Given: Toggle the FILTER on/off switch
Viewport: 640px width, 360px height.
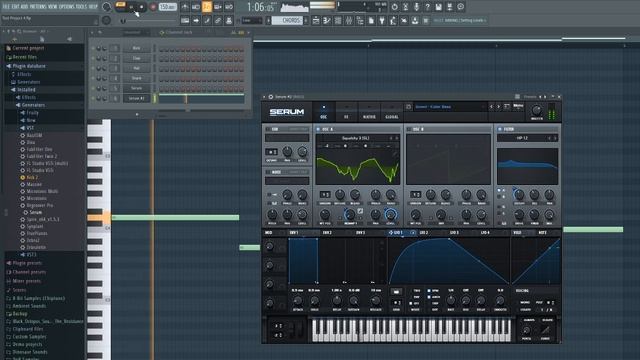Looking at the screenshot, I should [x=500, y=129].
